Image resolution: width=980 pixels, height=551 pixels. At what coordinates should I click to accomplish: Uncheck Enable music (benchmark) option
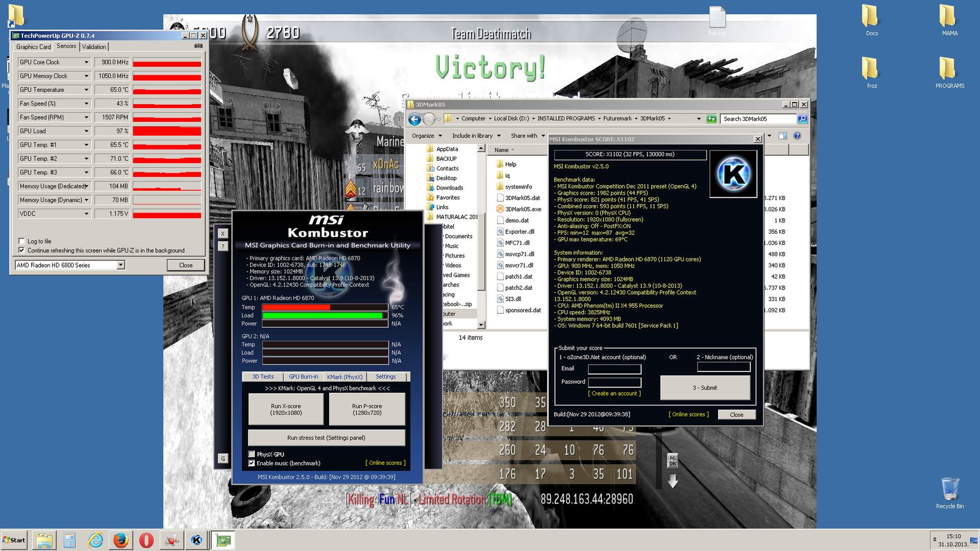(251, 463)
